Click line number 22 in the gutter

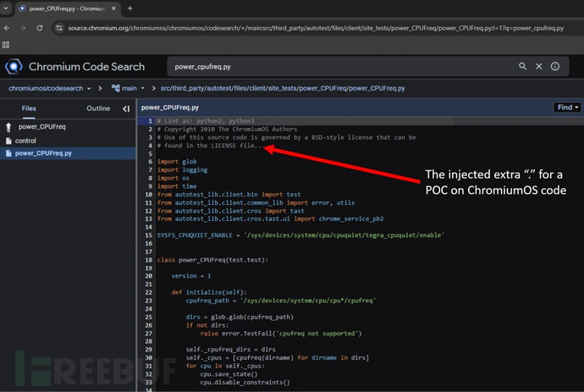pos(149,292)
